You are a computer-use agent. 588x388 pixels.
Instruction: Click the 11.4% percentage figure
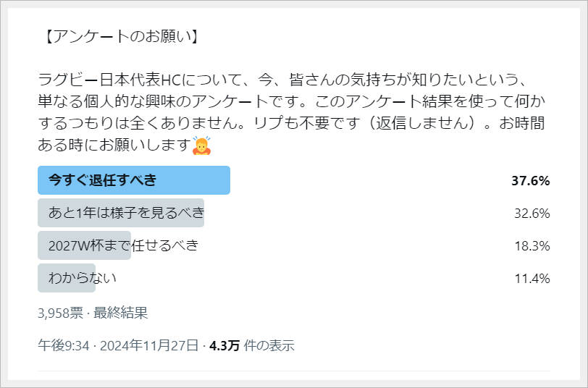coord(532,279)
